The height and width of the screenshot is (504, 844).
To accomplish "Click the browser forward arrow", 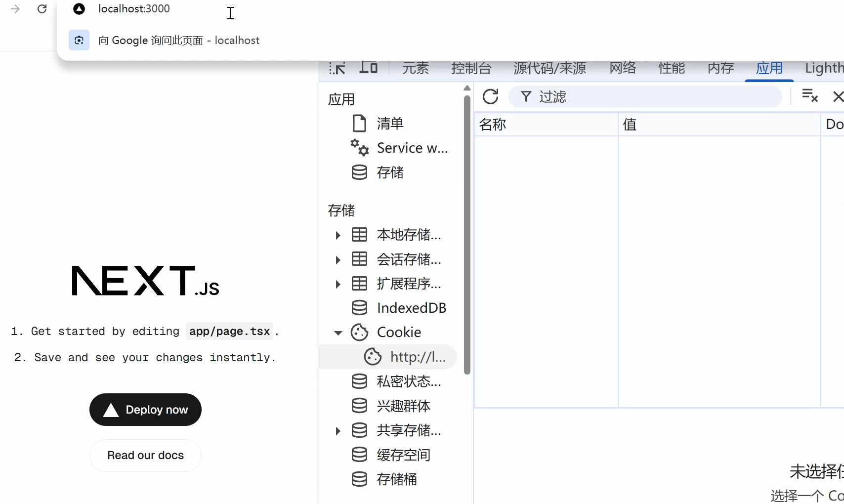I will click(x=15, y=9).
